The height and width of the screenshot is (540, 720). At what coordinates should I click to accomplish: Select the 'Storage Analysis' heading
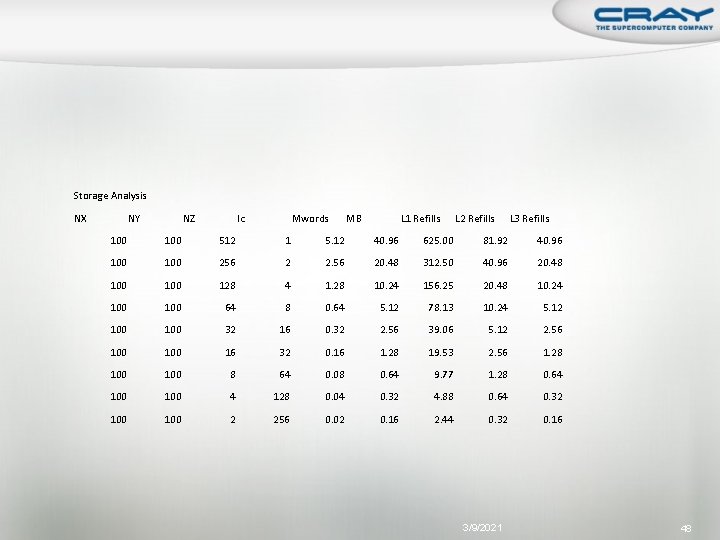click(110, 196)
